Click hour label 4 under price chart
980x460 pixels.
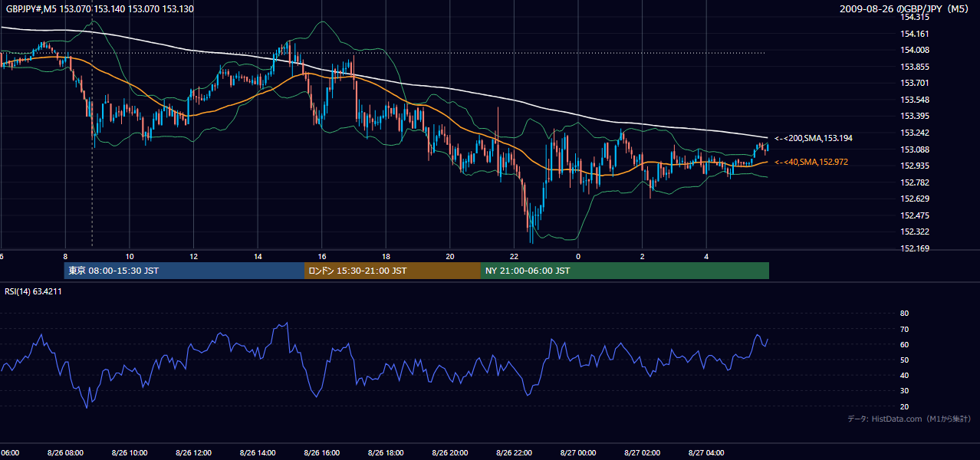(x=706, y=257)
